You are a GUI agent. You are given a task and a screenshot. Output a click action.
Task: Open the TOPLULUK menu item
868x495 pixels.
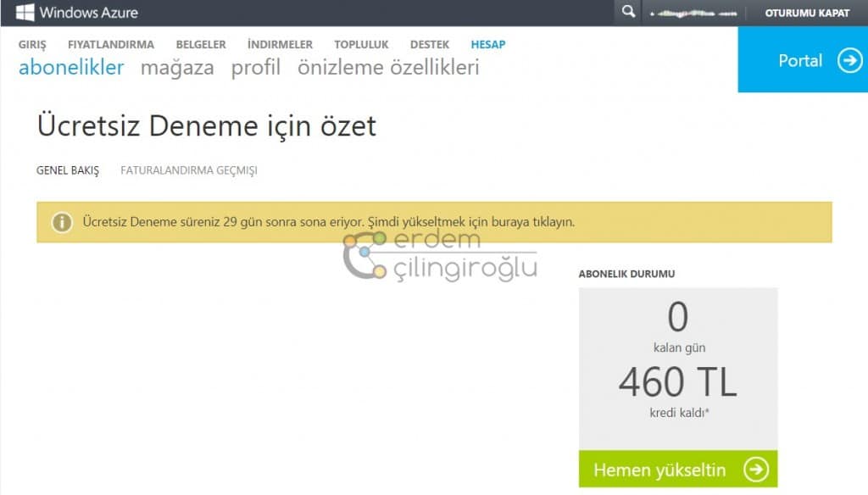coord(361,44)
